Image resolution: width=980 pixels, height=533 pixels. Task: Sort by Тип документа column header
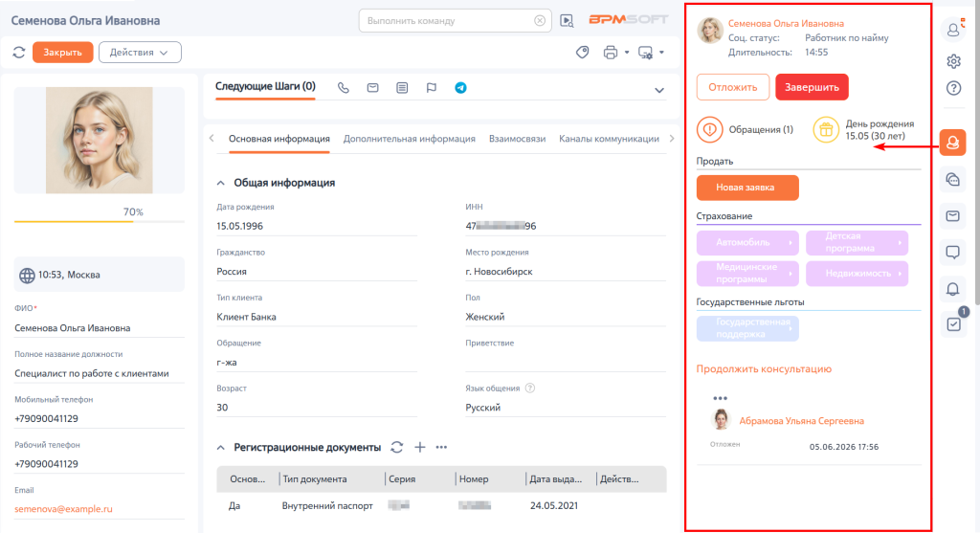point(314,479)
